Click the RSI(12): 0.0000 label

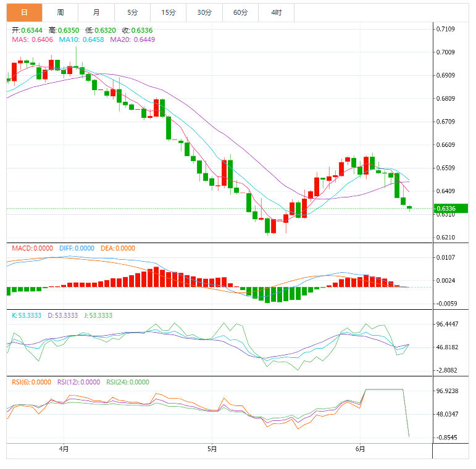(x=78, y=382)
